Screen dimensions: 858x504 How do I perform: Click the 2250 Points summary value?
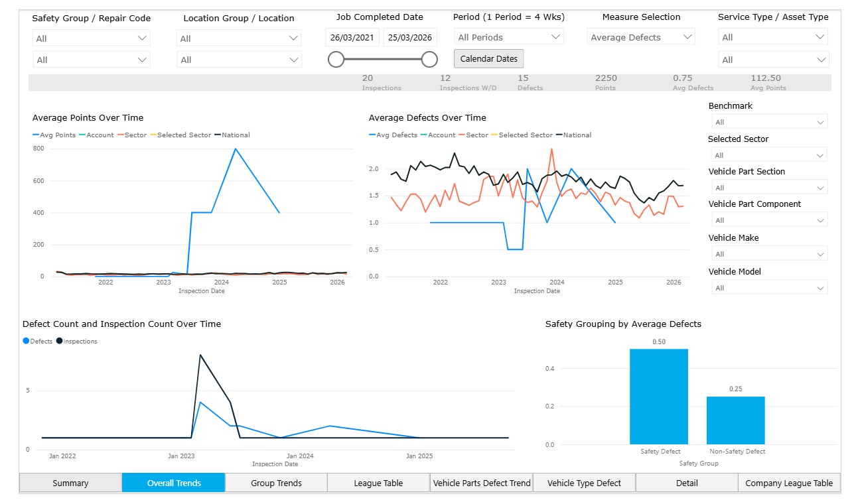click(x=606, y=82)
